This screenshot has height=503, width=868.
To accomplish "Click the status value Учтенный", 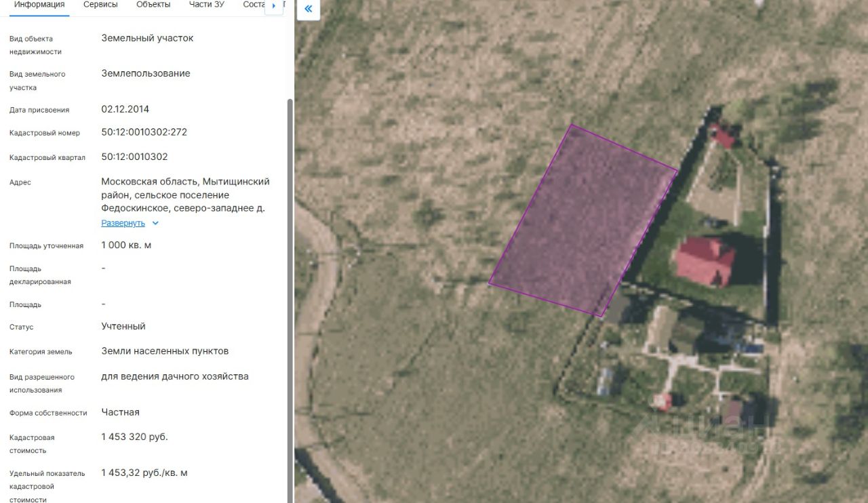I will 123,326.
